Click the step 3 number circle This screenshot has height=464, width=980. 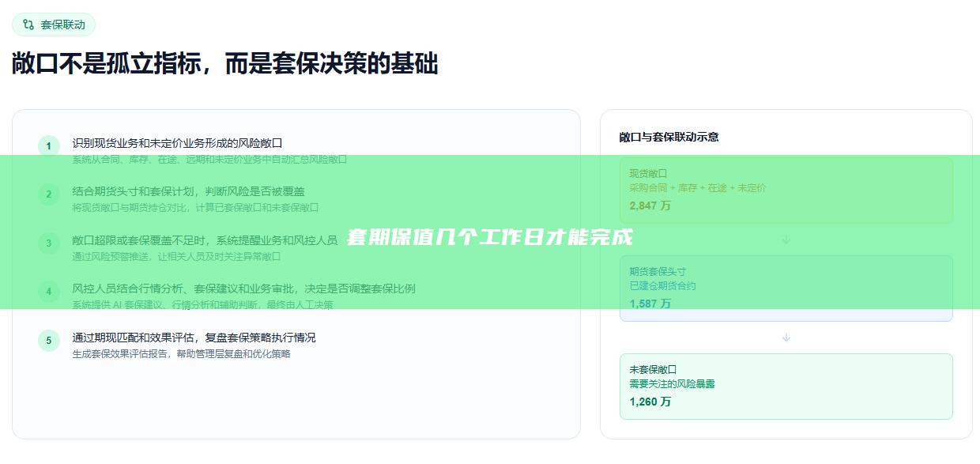point(48,243)
